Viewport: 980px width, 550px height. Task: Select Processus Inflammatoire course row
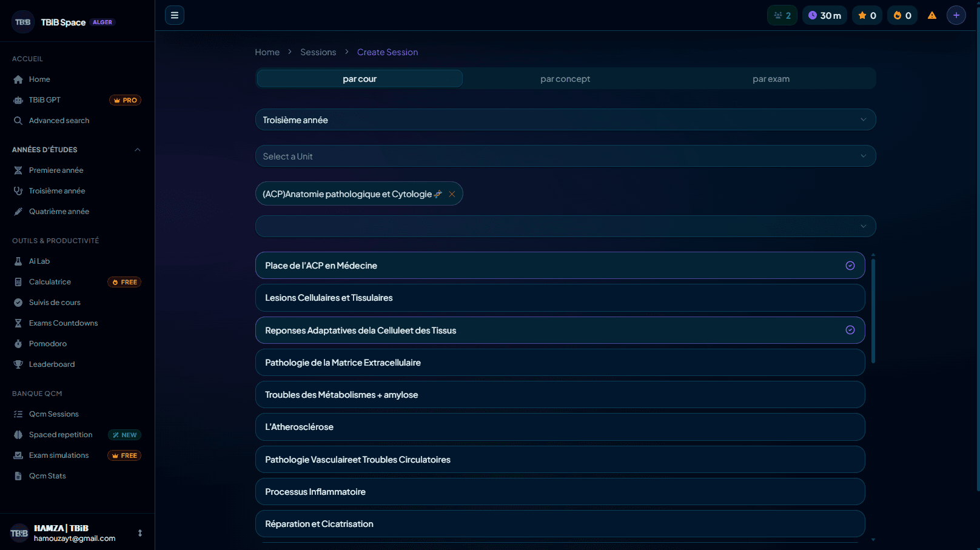(560, 492)
